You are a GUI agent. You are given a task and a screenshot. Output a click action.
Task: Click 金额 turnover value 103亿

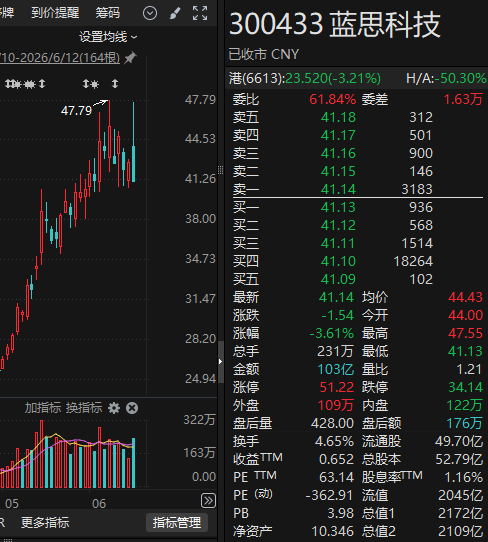pos(336,369)
